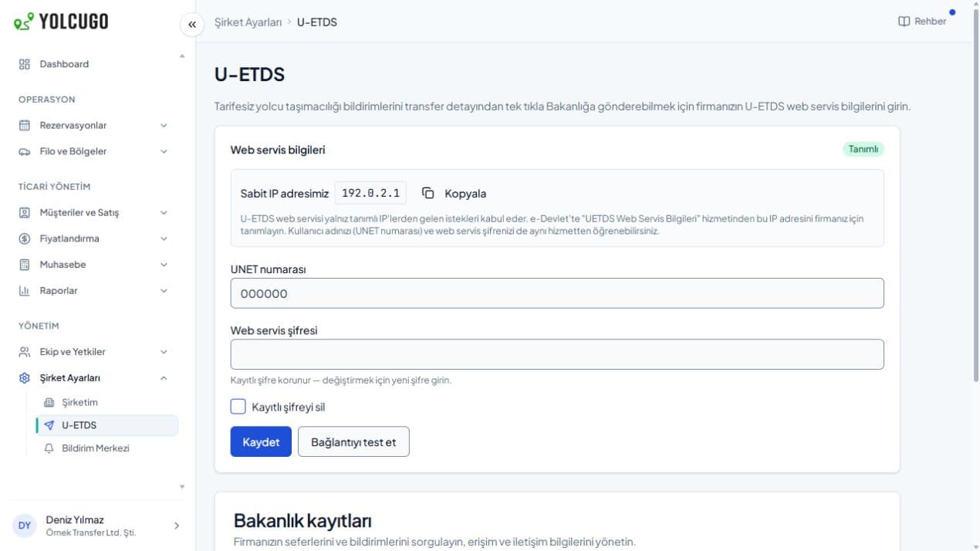Image resolution: width=980 pixels, height=551 pixels.
Task: Click the Deniz Yılmaz user name
Action: (75, 519)
